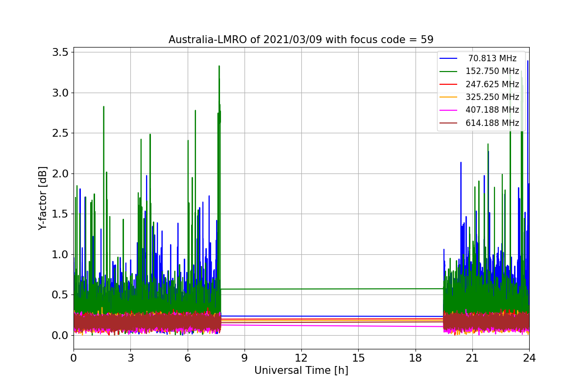The image size is (588, 392).
Task: Click the Y-factor [dB] axis label
Action: point(43,198)
